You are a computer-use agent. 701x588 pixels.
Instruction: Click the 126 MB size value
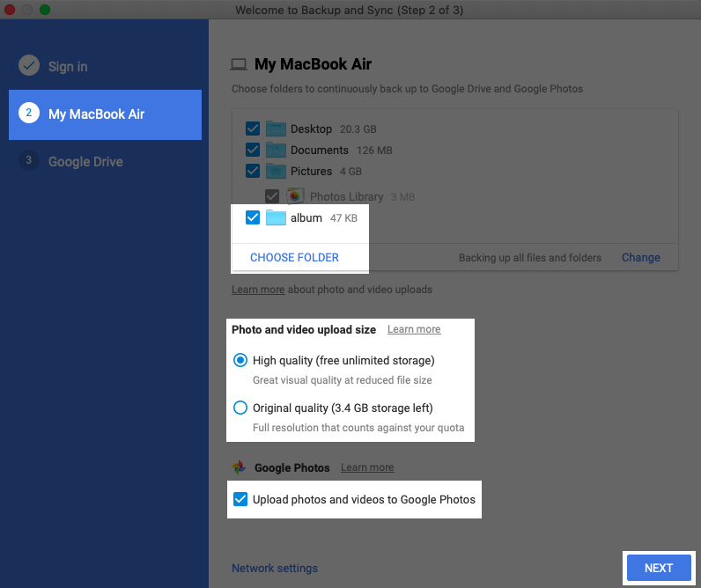(374, 151)
